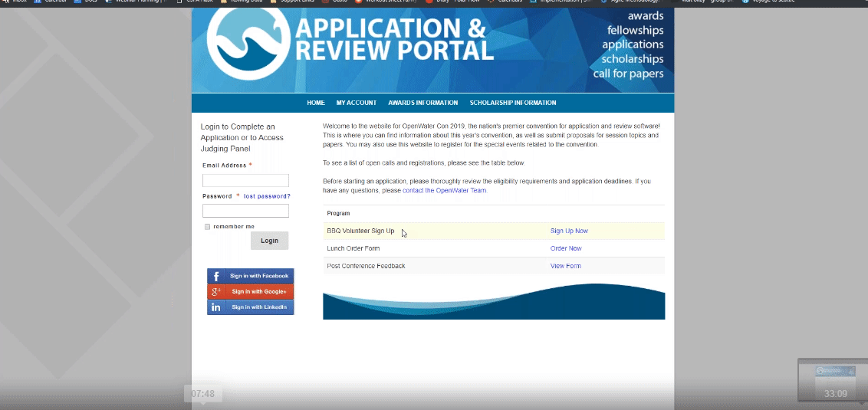868x410 pixels.
Task: Enable the 'remember me' checkbox
Action: pos(207,227)
